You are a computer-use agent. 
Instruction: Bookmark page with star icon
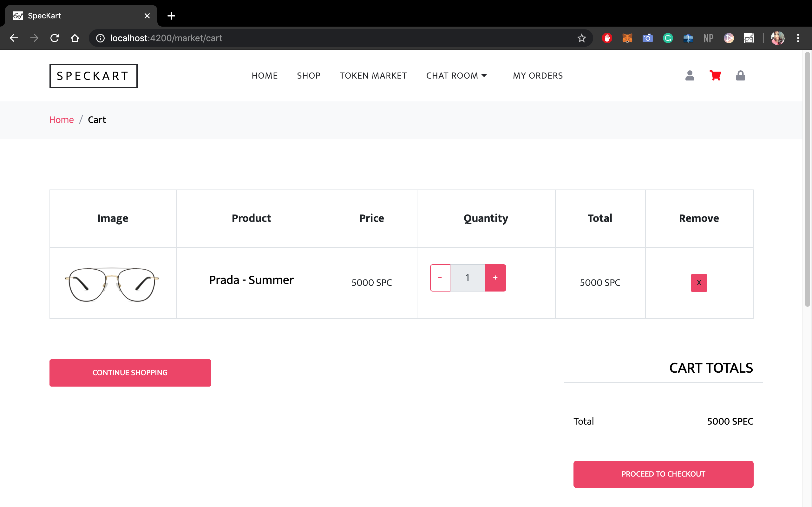pos(581,38)
